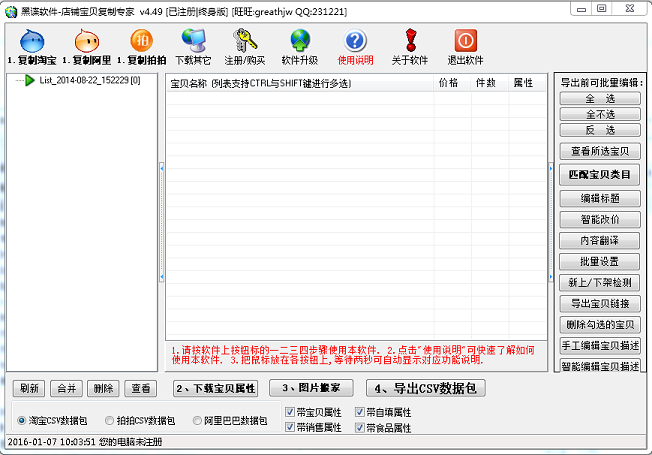Viewport: 652px width, 455px height.
Task: Click the 合并 merge button
Action: click(x=67, y=388)
